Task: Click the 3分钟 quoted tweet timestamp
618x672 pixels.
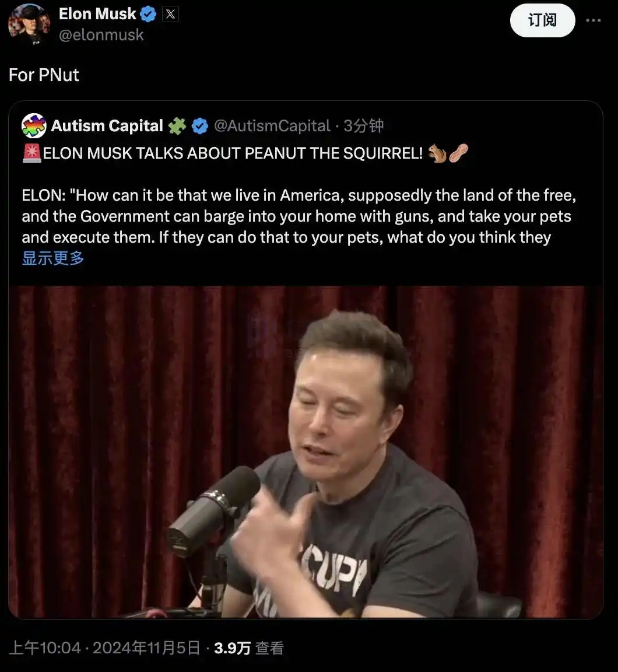Action: (x=364, y=126)
